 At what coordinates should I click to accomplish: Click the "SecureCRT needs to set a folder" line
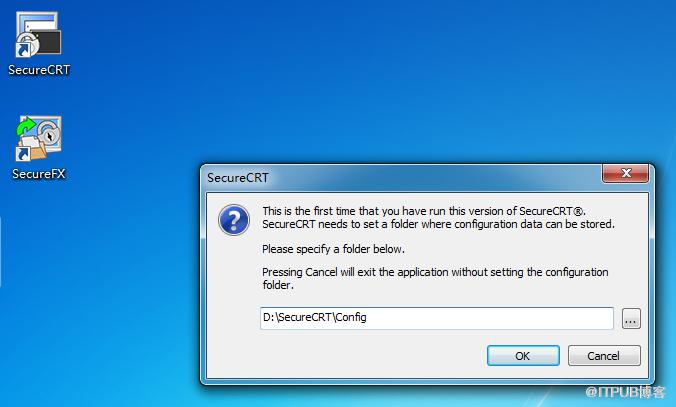tap(438, 224)
